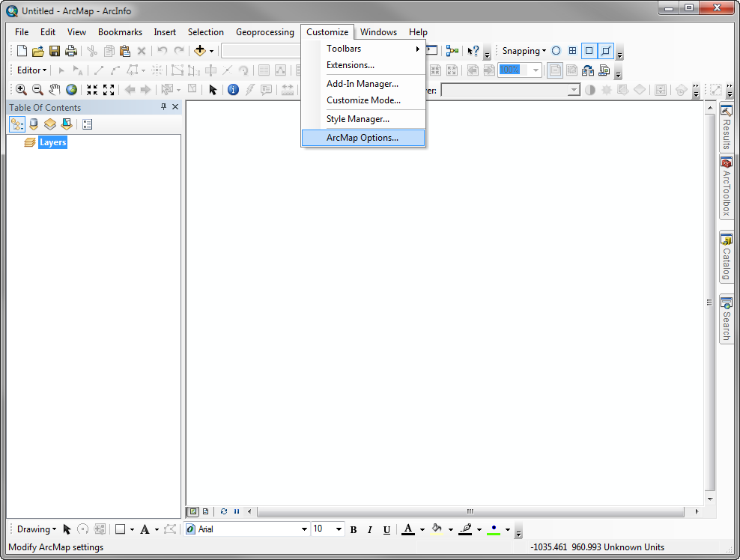The image size is (740, 560).
Task: Open the Editor dropdown menu
Action: pyautogui.click(x=31, y=70)
